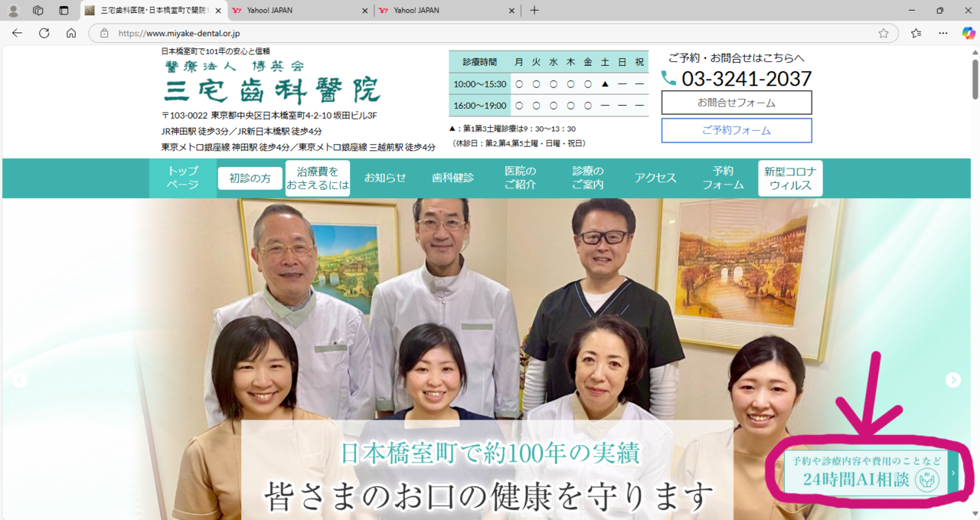Viewport: 980px width, 520px height.
Task: Switch to the second Yahoo! JAPAN tab
Action: point(443,11)
